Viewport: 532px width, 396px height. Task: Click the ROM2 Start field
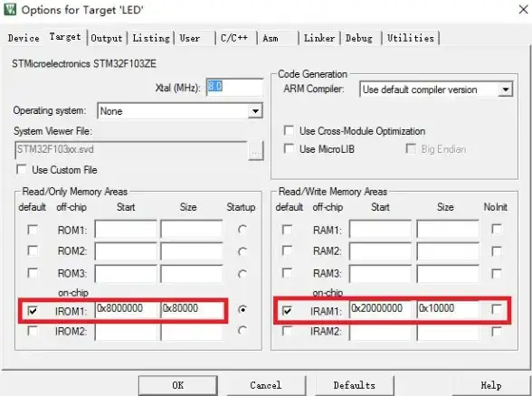coord(126,251)
